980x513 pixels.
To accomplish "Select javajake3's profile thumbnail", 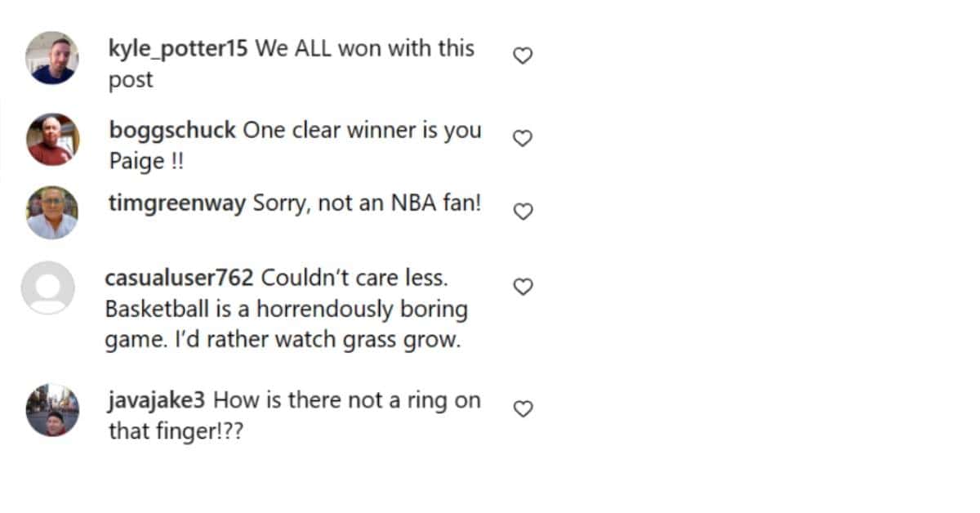I will pos(52,410).
